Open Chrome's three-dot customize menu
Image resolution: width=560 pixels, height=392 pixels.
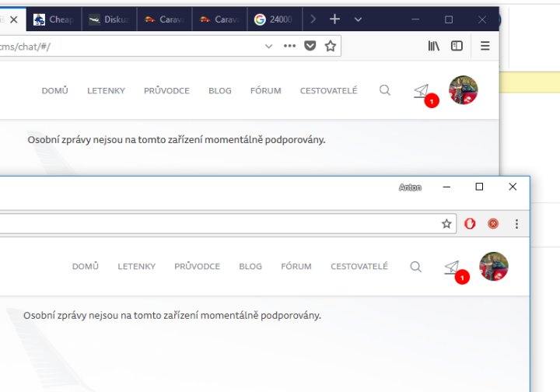point(516,224)
